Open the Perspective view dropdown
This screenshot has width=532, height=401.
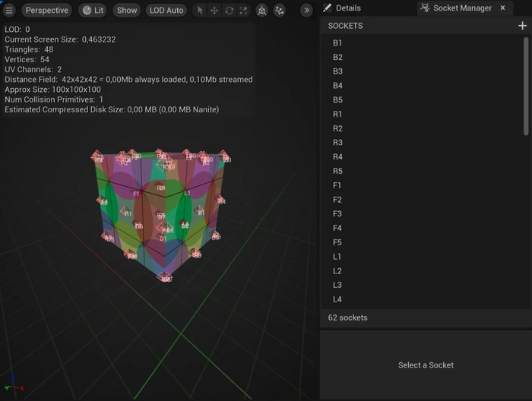tap(46, 11)
